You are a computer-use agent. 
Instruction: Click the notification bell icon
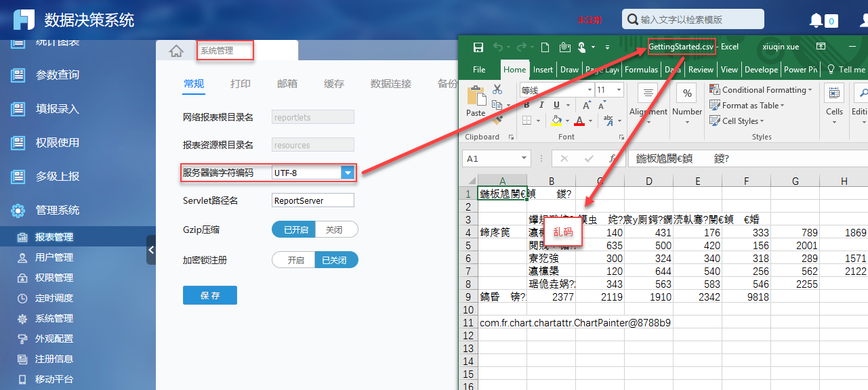click(x=815, y=20)
